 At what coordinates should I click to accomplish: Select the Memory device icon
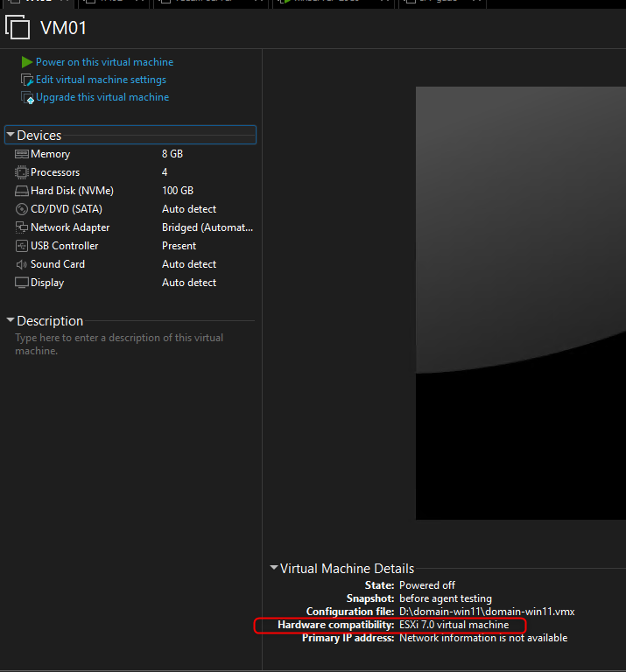point(21,154)
